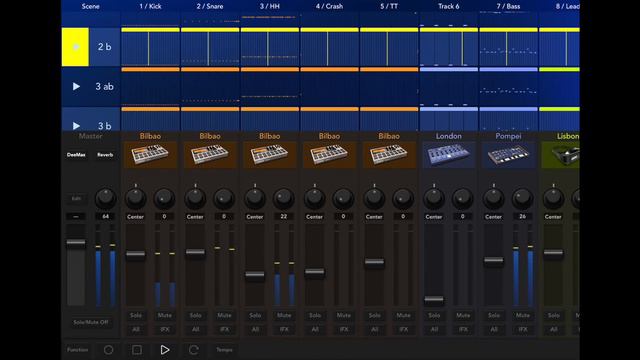
Task: Open IFX for Bass track
Action: point(522,329)
